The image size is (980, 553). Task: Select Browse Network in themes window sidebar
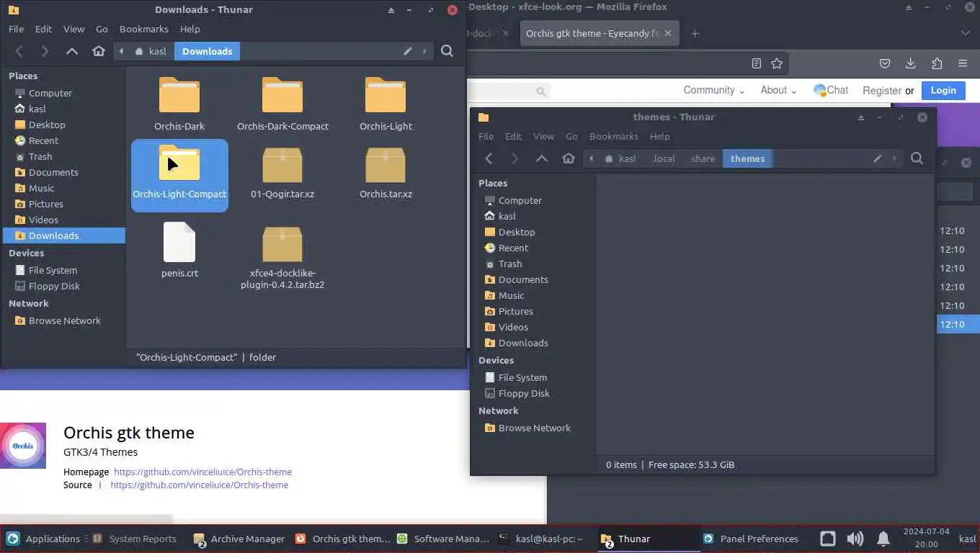pyautogui.click(x=533, y=428)
